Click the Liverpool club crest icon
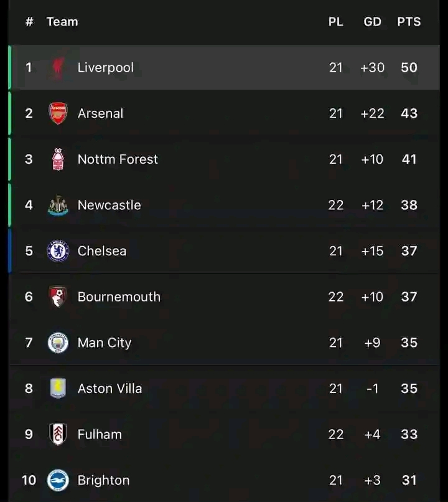Image resolution: width=448 pixels, height=502 pixels. tap(58, 68)
